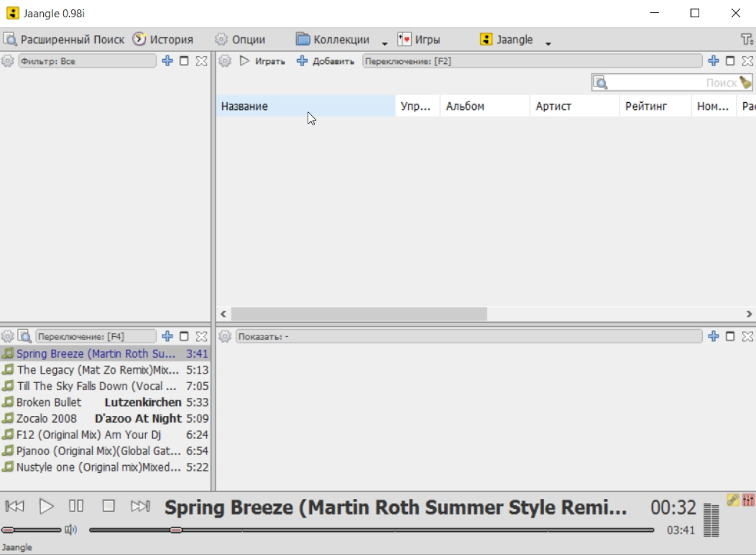Open Опции settings from the toolbar
The image size is (756, 555).
240,40
